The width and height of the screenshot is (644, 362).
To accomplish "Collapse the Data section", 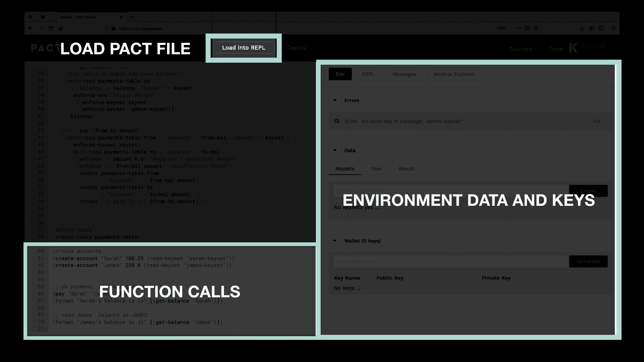I will coord(335,150).
